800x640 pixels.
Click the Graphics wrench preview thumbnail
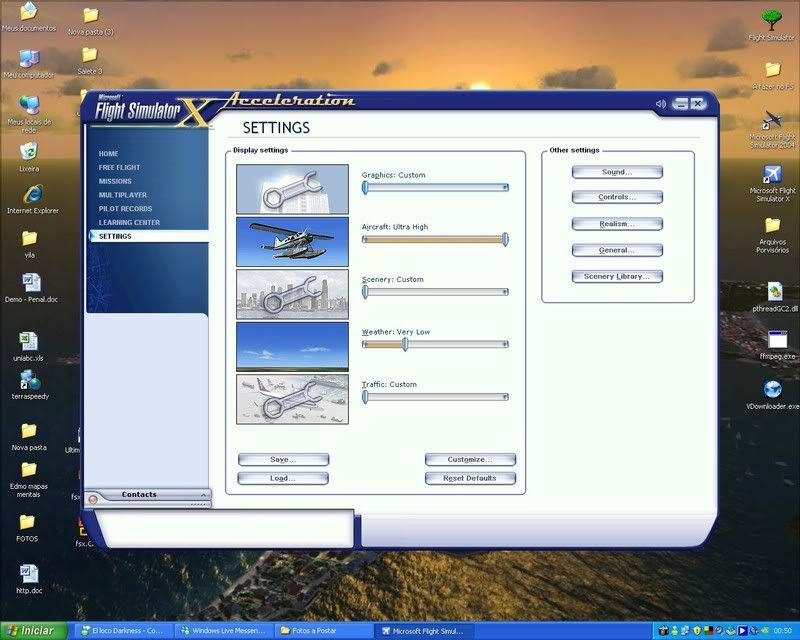point(292,189)
